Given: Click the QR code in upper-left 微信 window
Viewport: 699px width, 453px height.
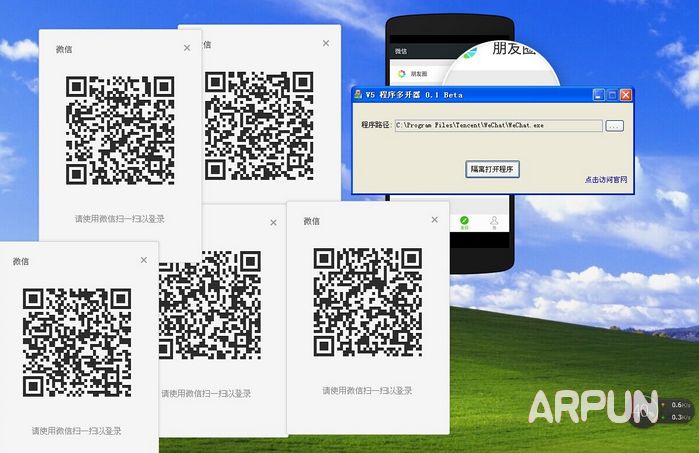Looking at the screenshot, I should [120, 130].
